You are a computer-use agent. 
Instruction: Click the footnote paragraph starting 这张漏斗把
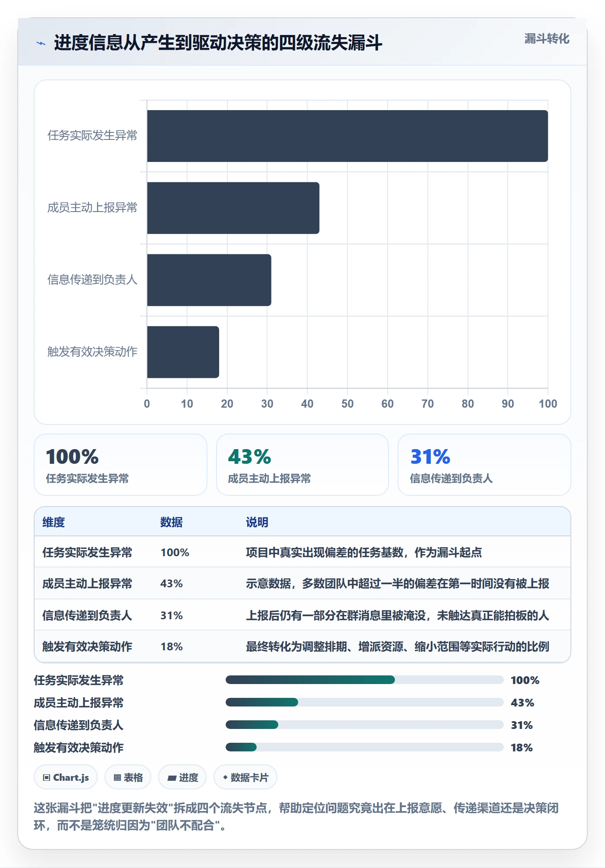(x=296, y=817)
